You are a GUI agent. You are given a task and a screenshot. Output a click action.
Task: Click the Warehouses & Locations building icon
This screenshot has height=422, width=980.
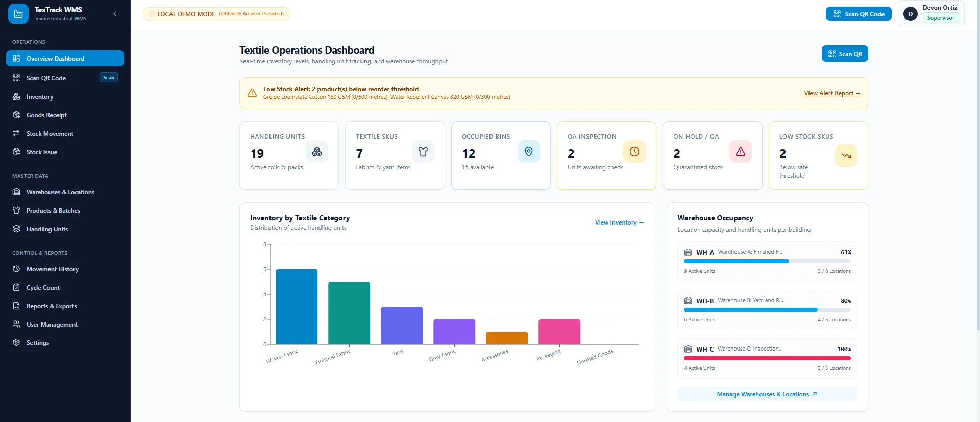(16, 192)
